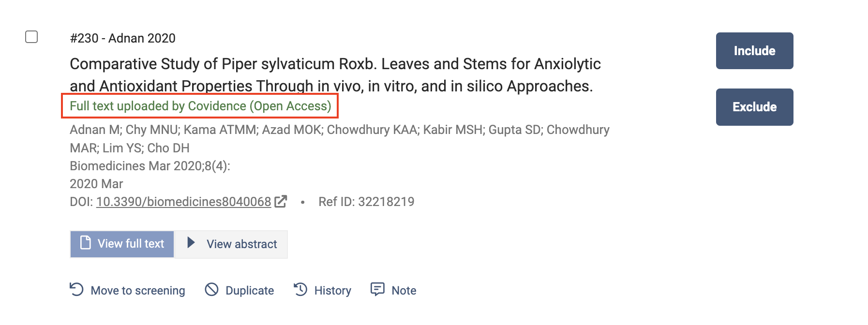Open the View full text button label
The height and width of the screenshot is (325, 868).
pyautogui.click(x=131, y=244)
